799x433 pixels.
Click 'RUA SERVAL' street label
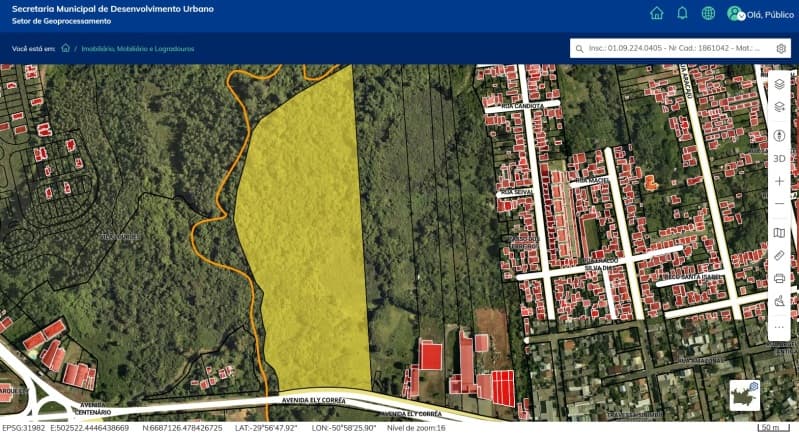(517, 192)
